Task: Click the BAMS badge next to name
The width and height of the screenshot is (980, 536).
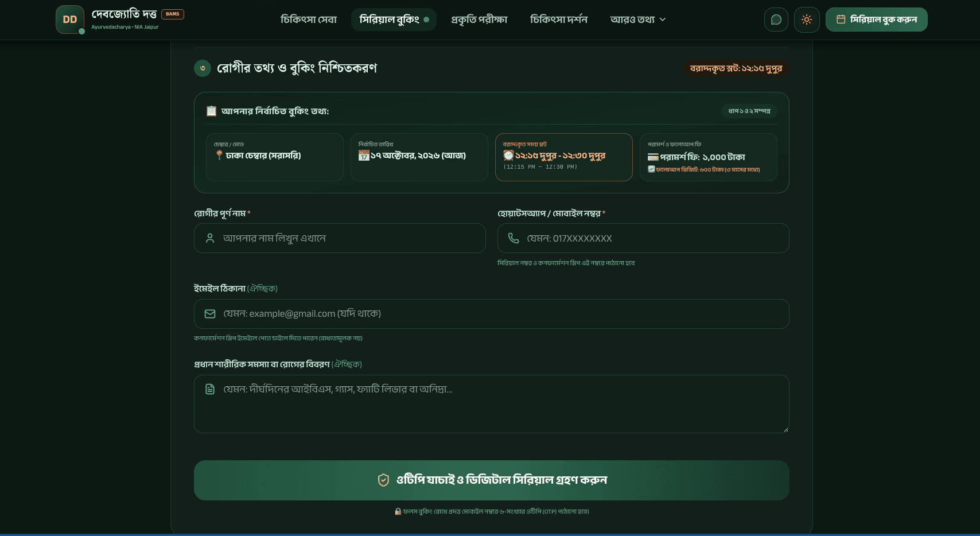Action: click(173, 14)
